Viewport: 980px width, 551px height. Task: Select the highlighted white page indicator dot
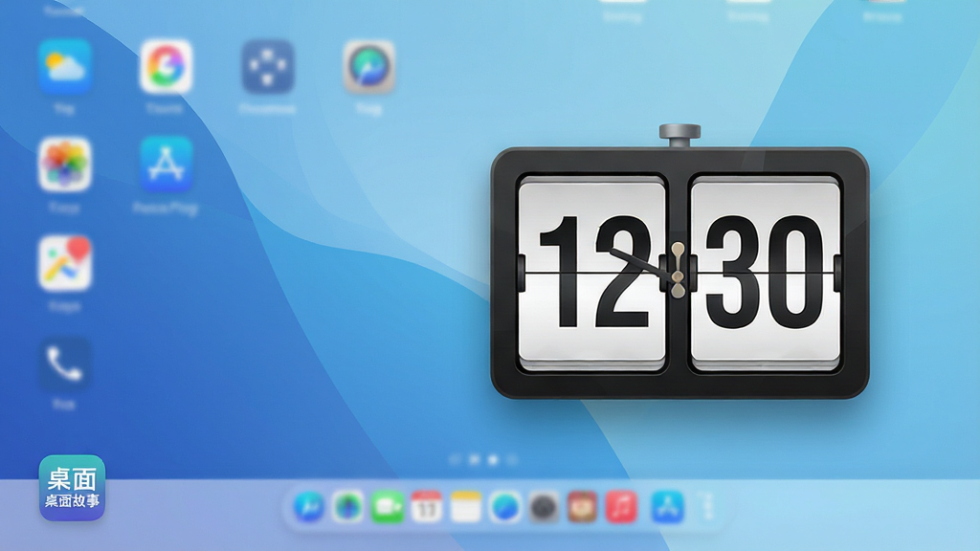493,460
